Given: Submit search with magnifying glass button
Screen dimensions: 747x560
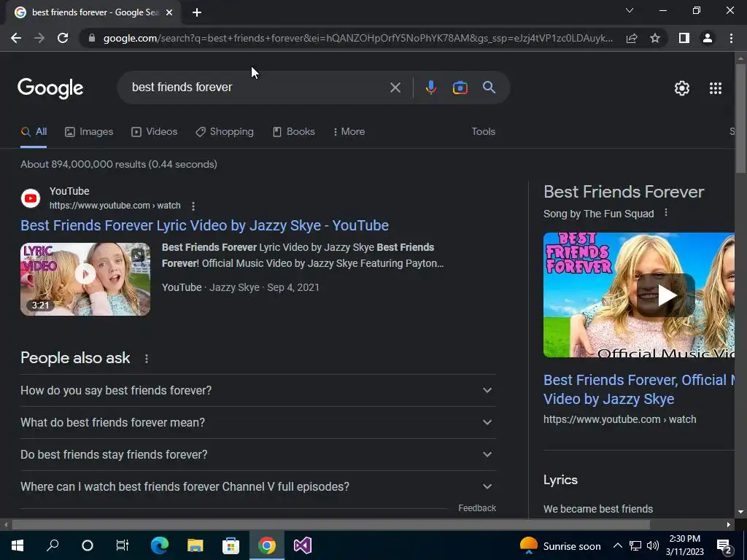Looking at the screenshot, I should [489, 87].
